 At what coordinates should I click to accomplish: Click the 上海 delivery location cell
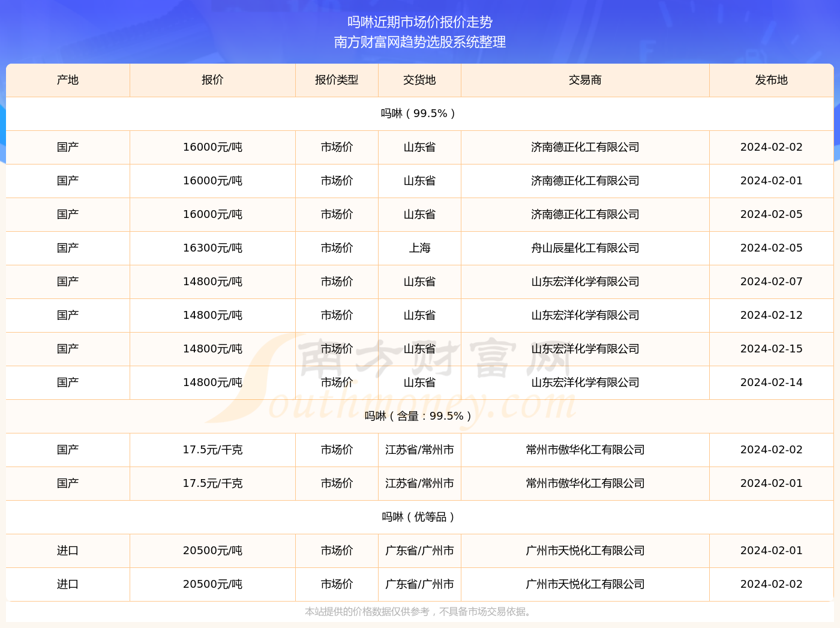coord(419,248)
